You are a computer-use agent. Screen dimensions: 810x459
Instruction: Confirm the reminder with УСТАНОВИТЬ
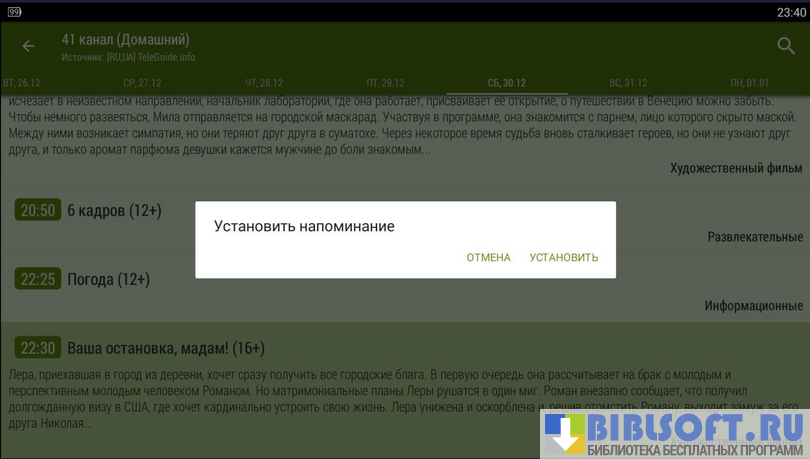pyautogui.click(x=564, y=258)
